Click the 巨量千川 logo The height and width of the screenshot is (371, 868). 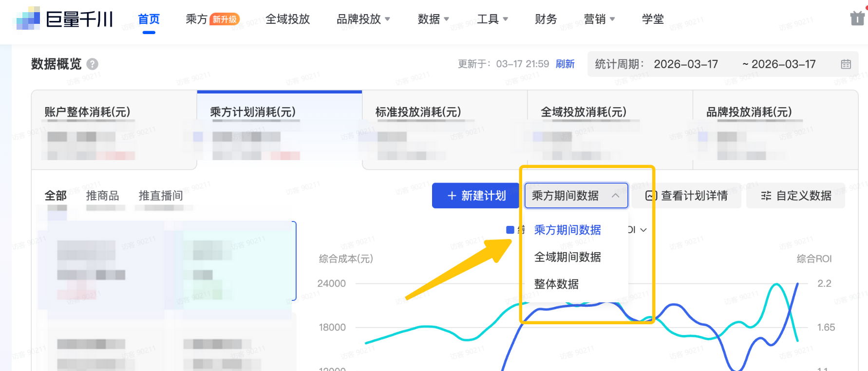click(x=64, y=19)
